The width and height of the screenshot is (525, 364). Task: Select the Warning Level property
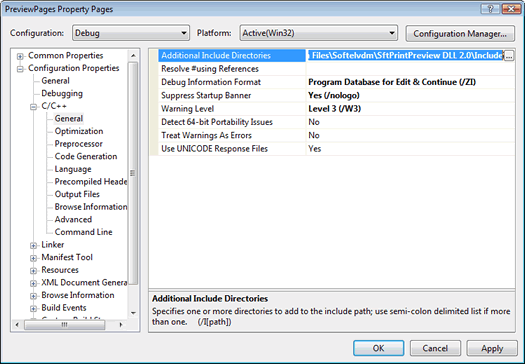click(x=232, y=109)
